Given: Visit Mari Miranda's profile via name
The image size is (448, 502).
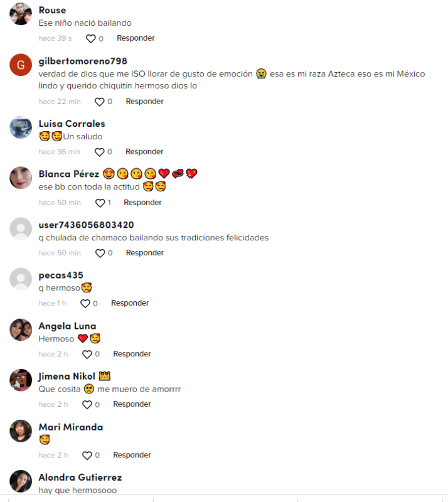Looking at the screenshot, I should point(71,427).
